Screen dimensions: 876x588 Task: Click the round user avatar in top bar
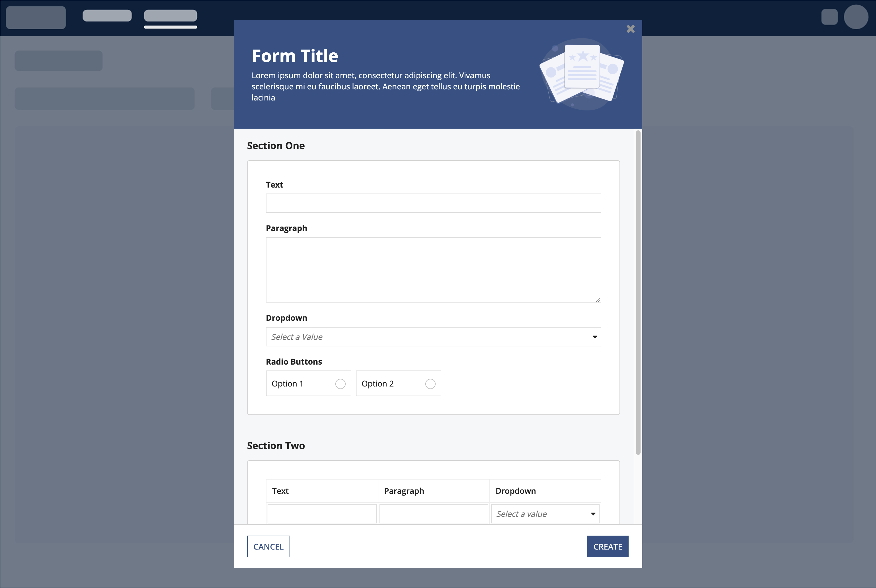pyautogui.click(x=856, y=17)
